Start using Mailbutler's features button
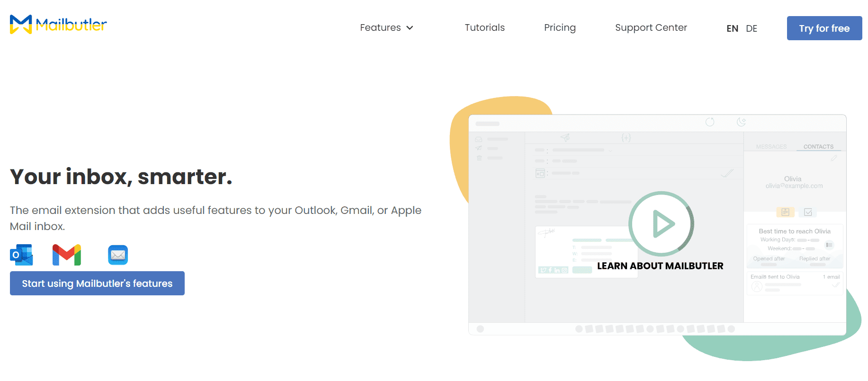The width and height of the screenshot is (868, 381). point(97,283)
